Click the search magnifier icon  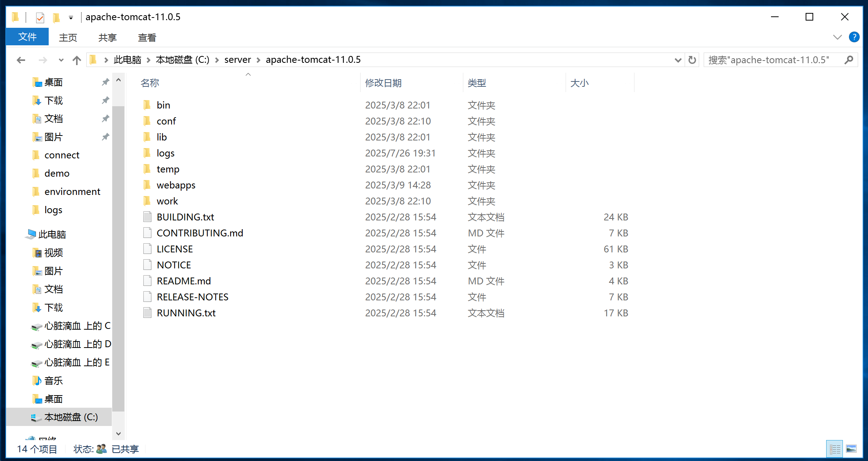pyautogui.click(x=849, y=60)
